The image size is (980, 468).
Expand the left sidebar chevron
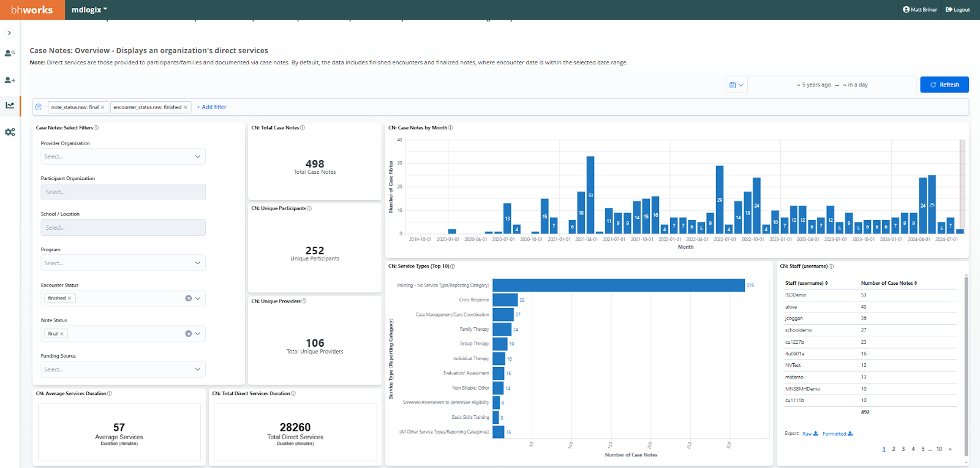(9, 33)
